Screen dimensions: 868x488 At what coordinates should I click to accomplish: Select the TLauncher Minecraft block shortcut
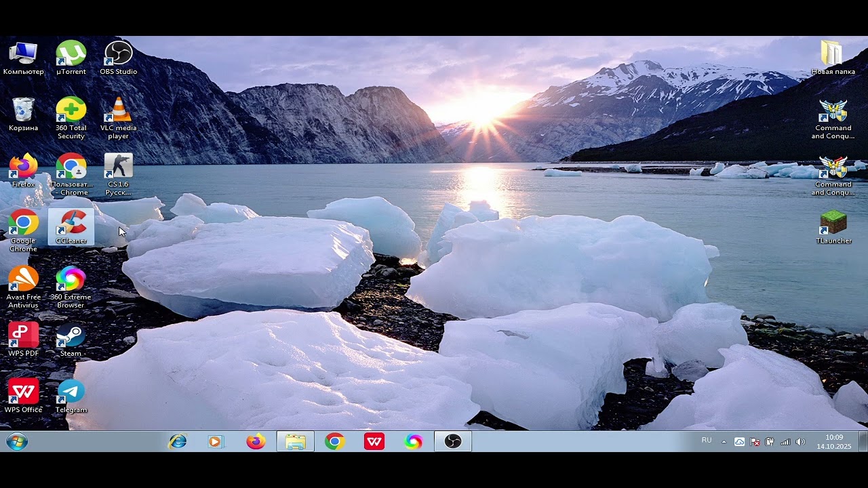(833, 227)
